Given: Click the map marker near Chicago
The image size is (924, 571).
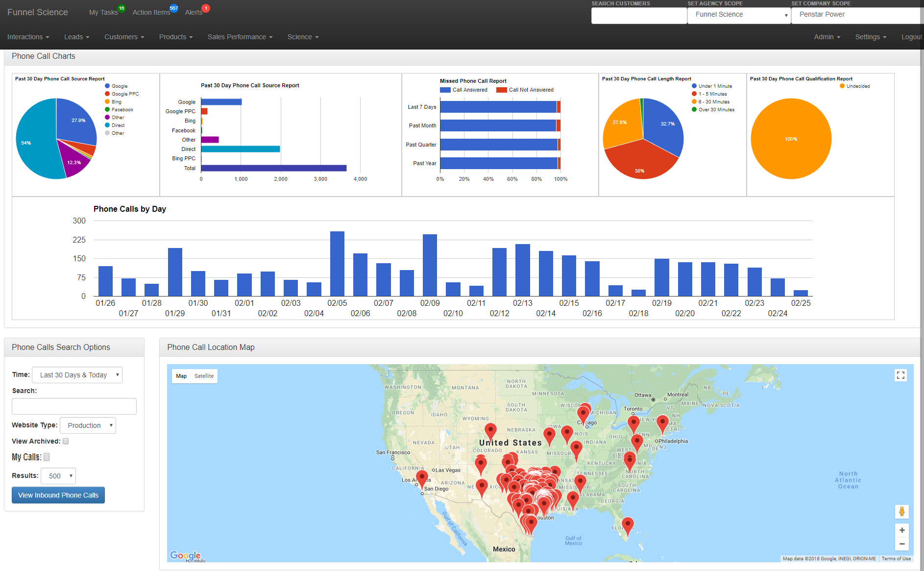Looking at the screenshot, I should coord(583,416).
